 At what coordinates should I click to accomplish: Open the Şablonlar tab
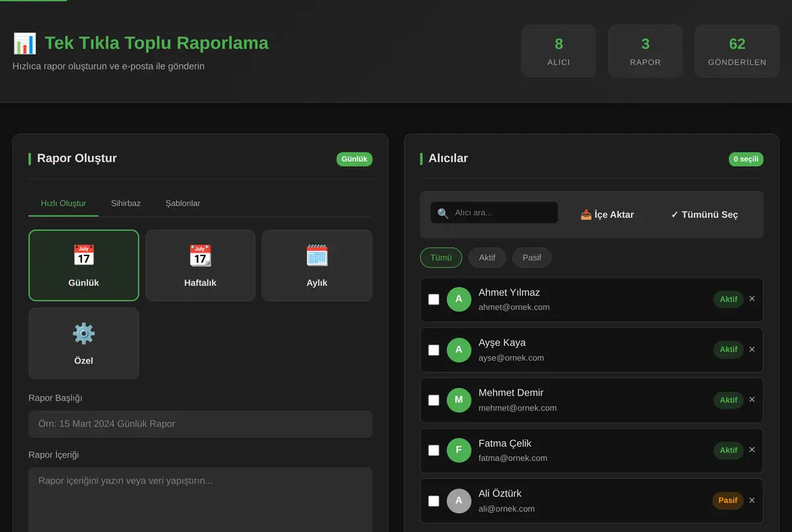pyautogui.click(x=183, y=203)
